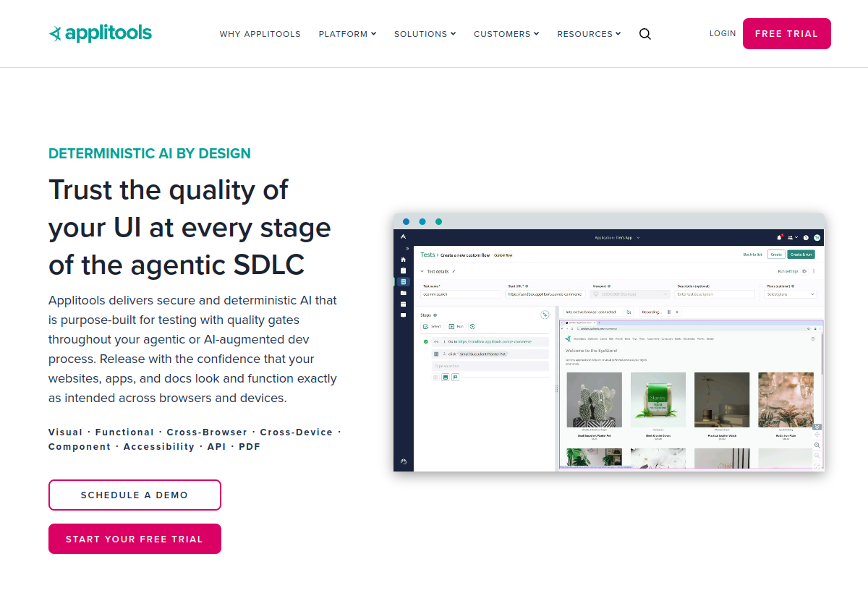Collapse the Test details section chevron
The height and width of the screenshot is (593, 868).
pyautogui.click(x=422, y=271)
